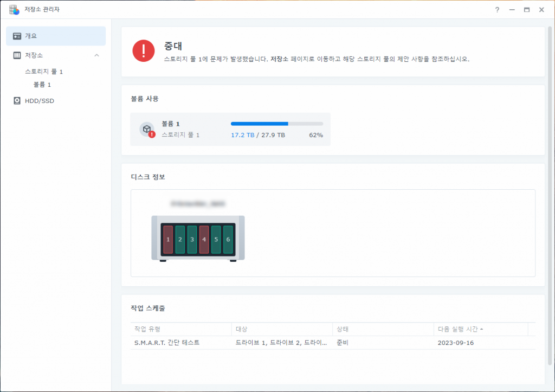
Task: Sort by 다음 실행 시간 column
Action: click(x=481, y=329)
